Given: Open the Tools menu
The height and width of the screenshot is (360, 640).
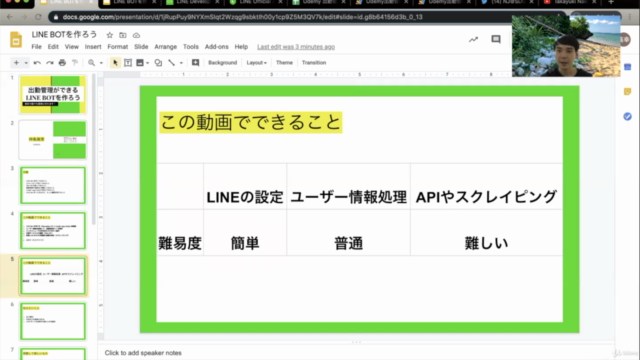Looking at the screenshot, I should [191, 47].
